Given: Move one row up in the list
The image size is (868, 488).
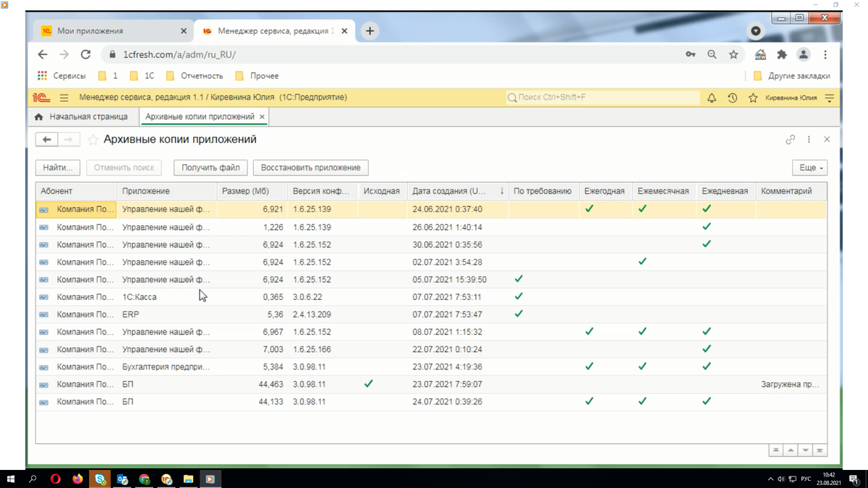Looking at the screenshot, I should click(791, 450).
